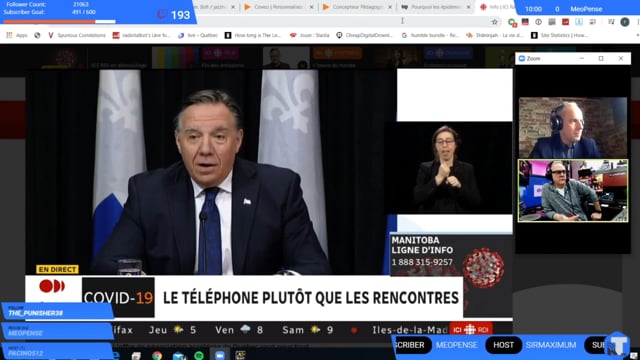Open the dark thumbnail with the man's portrait

pos(286,58)
